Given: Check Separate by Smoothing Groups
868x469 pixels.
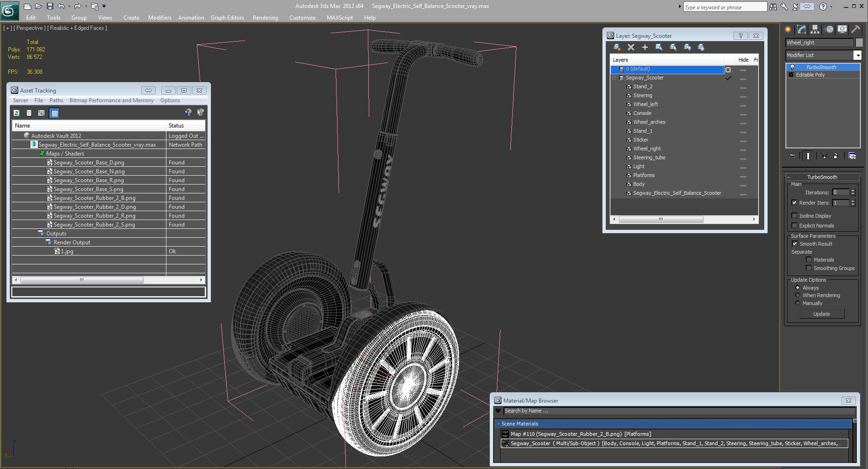Looking at the screenshot, I should point(809,268).
